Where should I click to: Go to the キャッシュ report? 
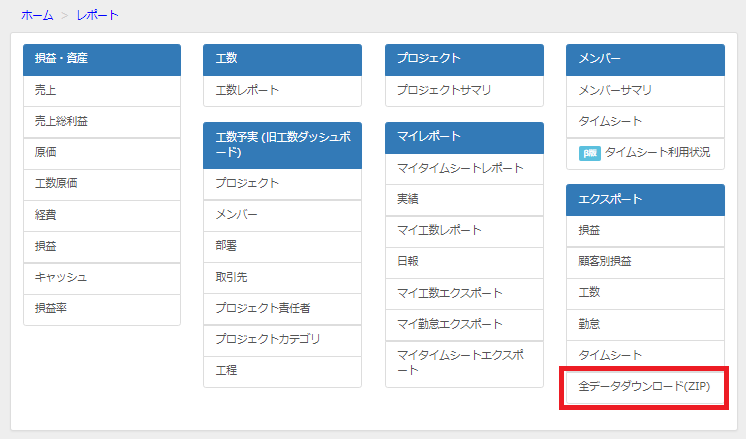61,277
